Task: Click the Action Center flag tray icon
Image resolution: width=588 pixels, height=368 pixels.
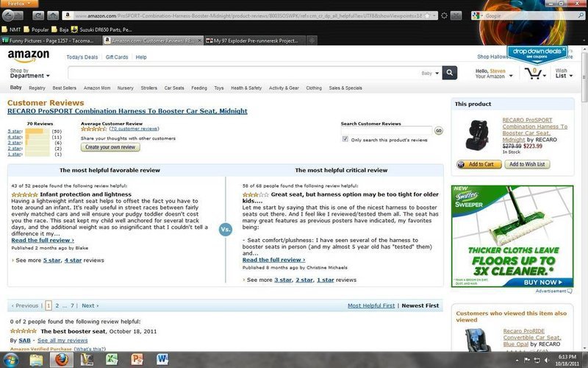Action: click(x=527, y=361)
